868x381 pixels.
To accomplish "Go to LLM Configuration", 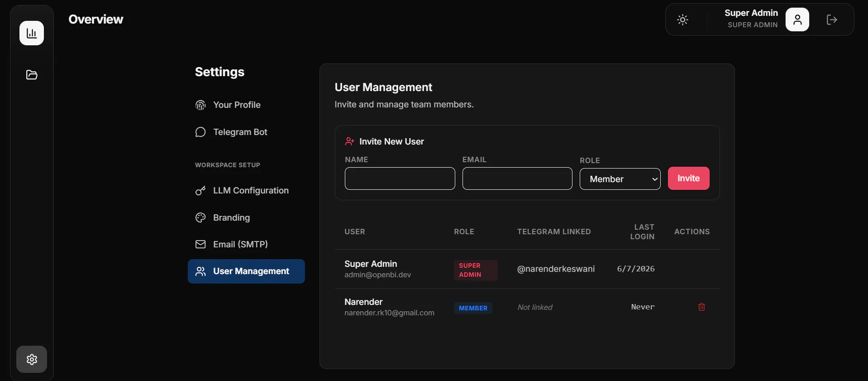I will click(x=246, y=191).
